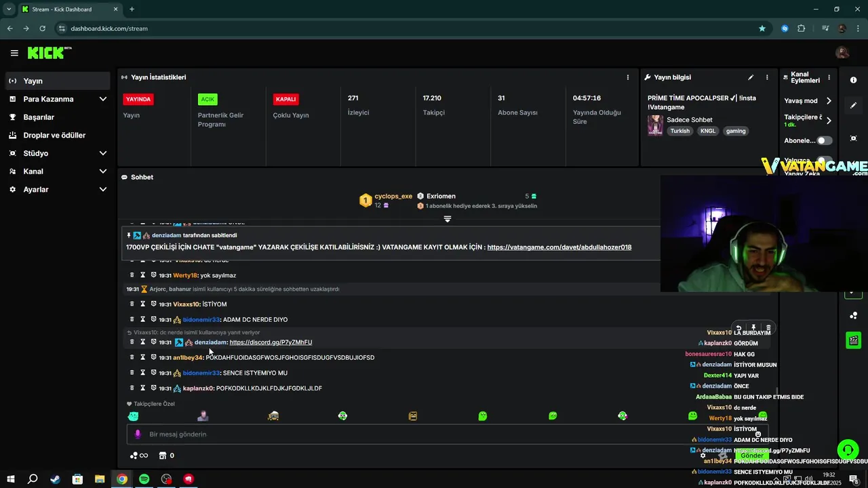Viewport: 868px width, 488px height.
Task: Click the reply arrow icon on hovered message
Action: (739, 328)
